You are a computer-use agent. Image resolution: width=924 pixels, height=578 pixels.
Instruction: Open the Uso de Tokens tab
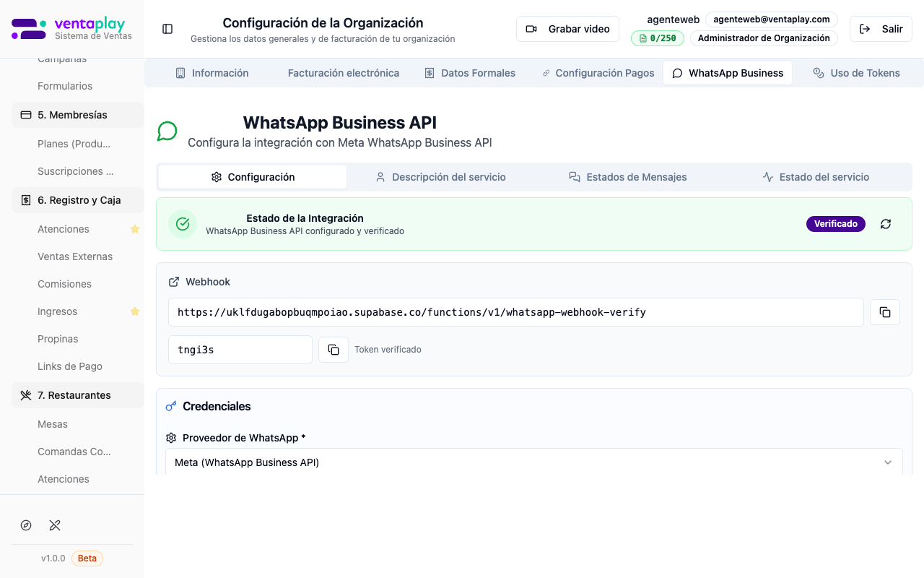coord(857,73)
